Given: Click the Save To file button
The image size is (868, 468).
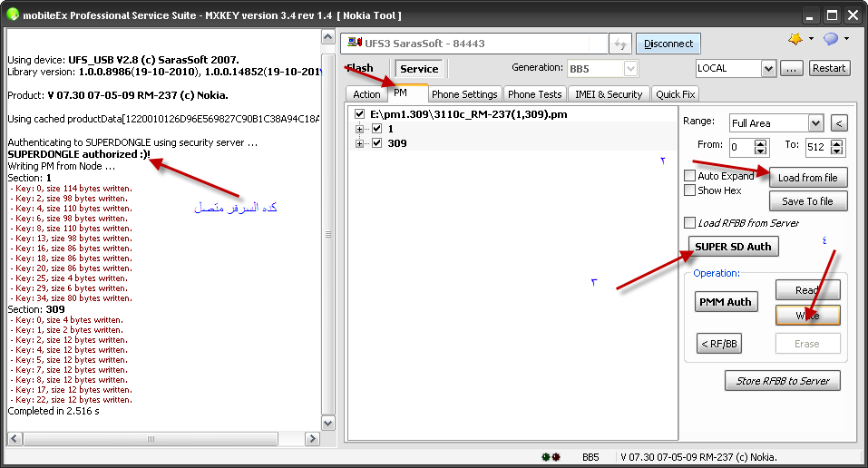Looking at the screenshot, I should [x=807, y=201].
